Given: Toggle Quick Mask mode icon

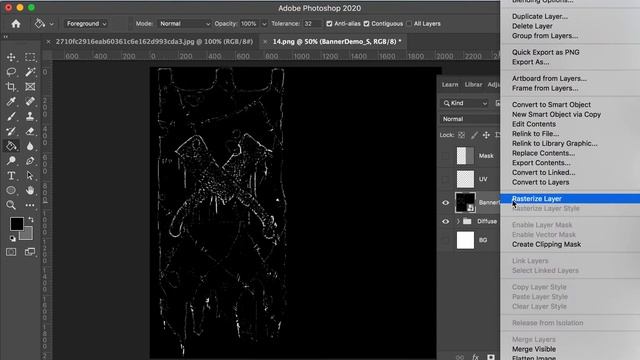Looking at the screenshot, I should [11, 252].
